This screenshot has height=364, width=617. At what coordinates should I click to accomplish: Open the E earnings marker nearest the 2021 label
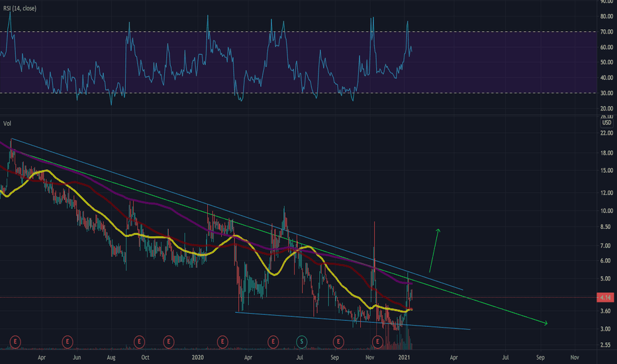point(377,341)
